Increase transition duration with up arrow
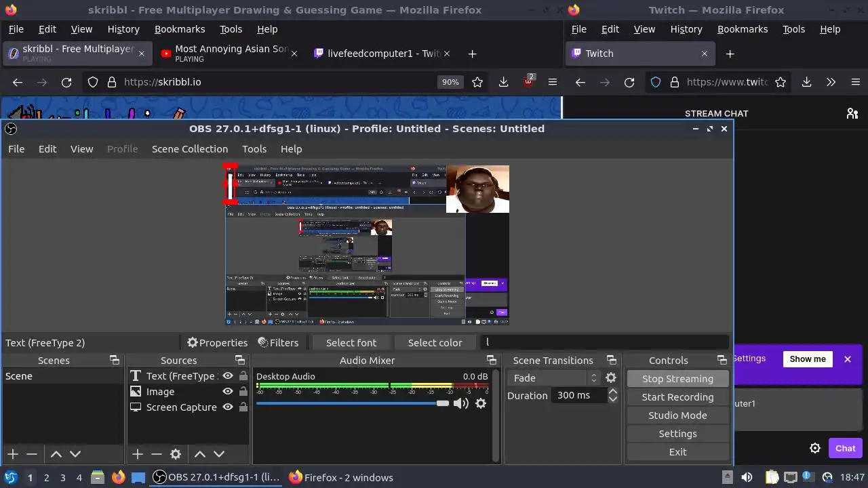 tap(613, 392)
